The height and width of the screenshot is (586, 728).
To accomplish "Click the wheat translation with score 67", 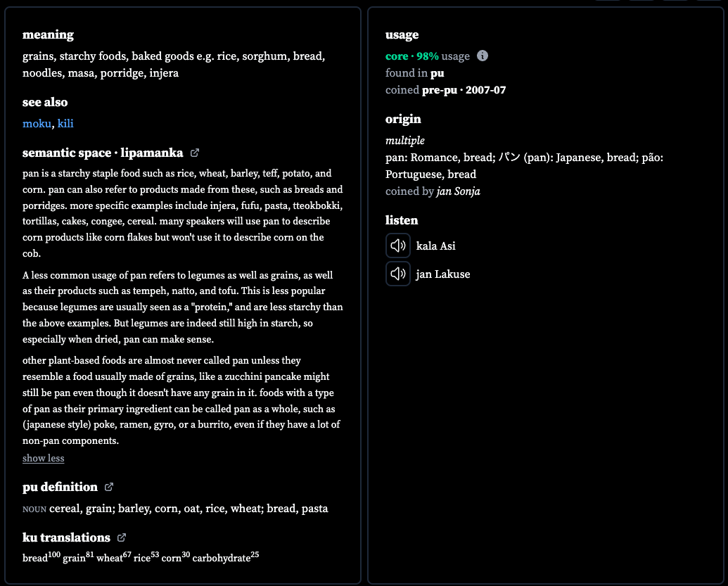I will pyautogui.click(x=114, y=556).
